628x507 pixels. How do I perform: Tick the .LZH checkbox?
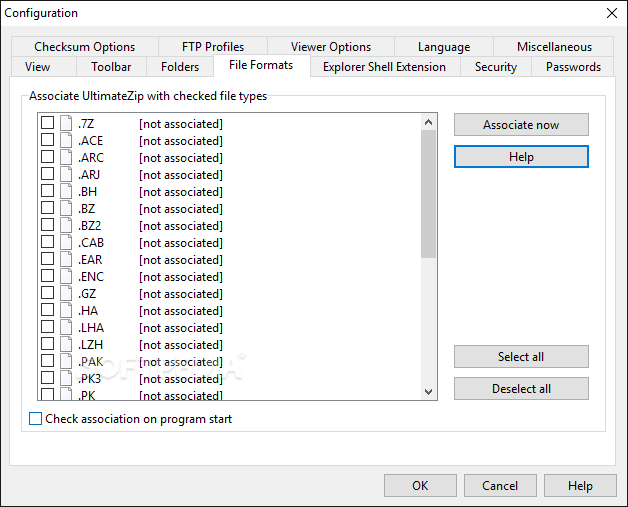click(47, 344)
